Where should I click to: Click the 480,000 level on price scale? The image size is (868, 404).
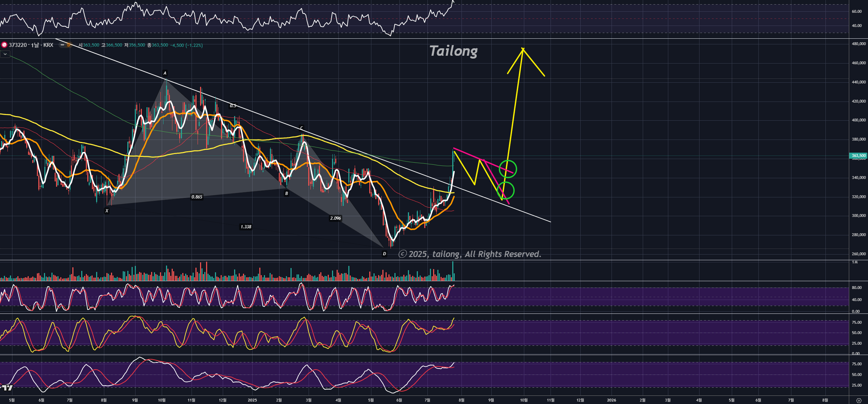coord(859,44)
